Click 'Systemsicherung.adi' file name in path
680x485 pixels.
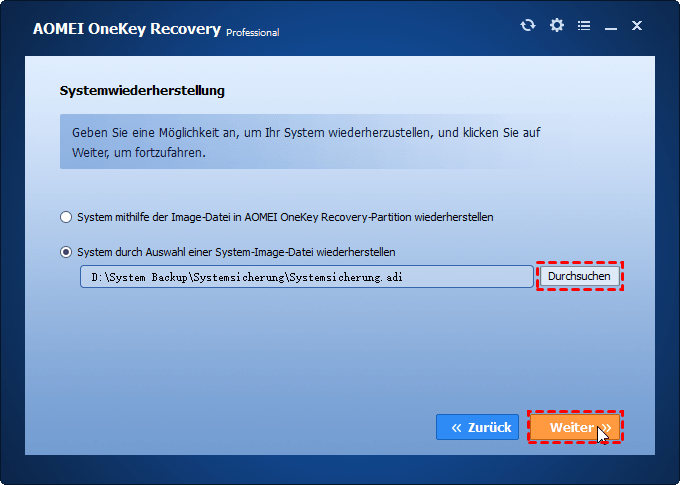click(x=346, y=277)
